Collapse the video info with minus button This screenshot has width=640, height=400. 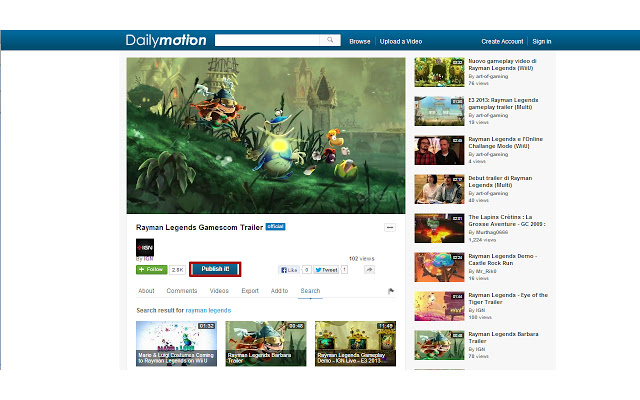tap(390, 228)
